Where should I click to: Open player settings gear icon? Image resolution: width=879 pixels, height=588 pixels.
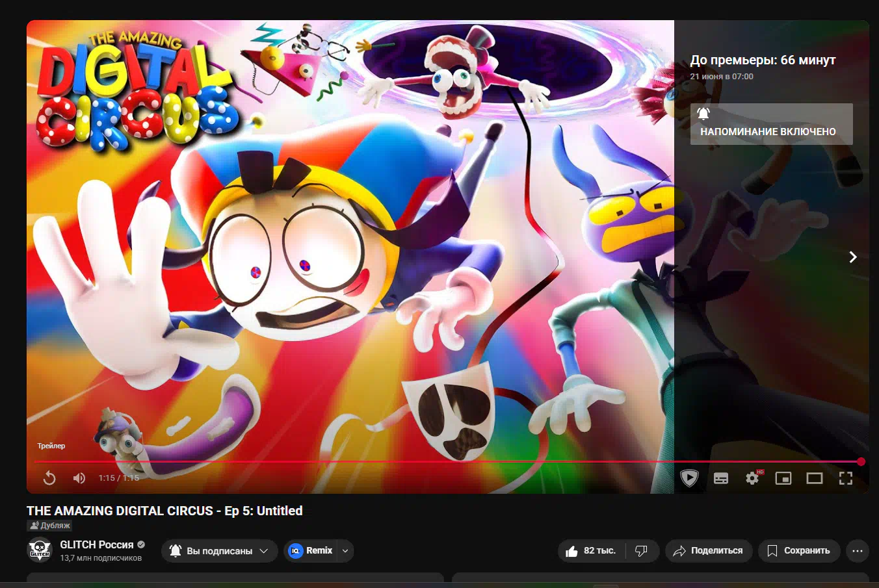pyautogui.click(x=752, y=478)
